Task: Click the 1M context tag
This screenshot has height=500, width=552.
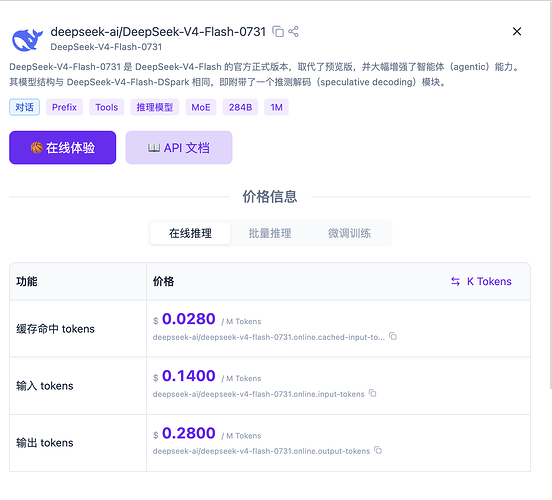Action: coord(277,107)
